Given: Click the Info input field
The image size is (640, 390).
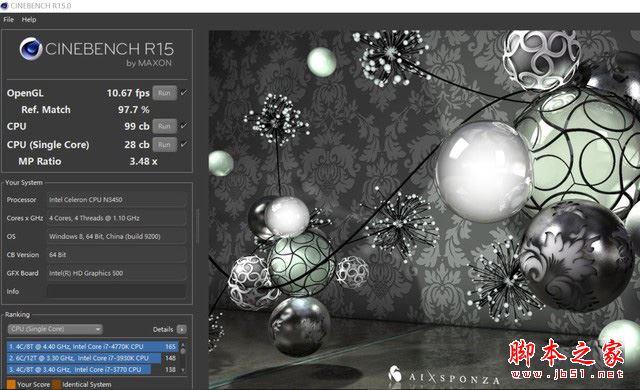Looking at the screenshot, I should pos(116,291).
